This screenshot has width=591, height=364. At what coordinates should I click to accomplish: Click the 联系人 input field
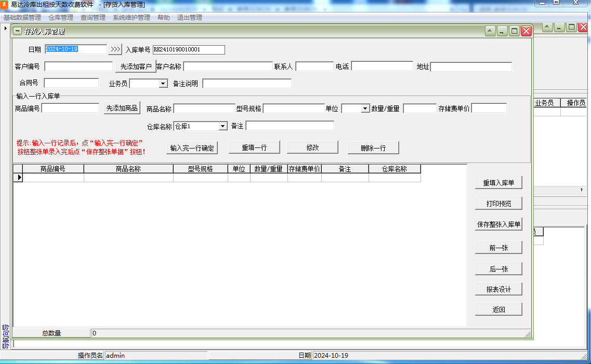point(314,66)
